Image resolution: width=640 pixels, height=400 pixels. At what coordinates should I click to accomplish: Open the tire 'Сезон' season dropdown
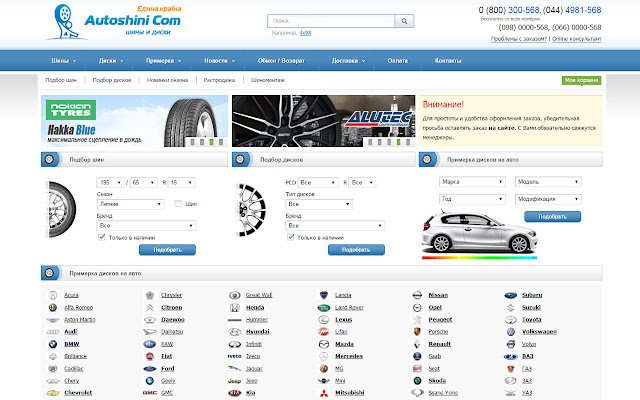[131, 204]
